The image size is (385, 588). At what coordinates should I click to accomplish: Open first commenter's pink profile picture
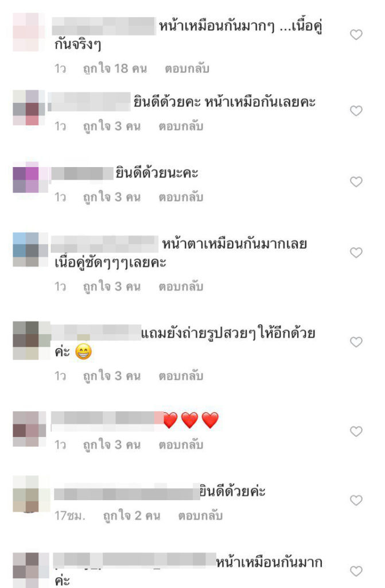coord(26,32)
